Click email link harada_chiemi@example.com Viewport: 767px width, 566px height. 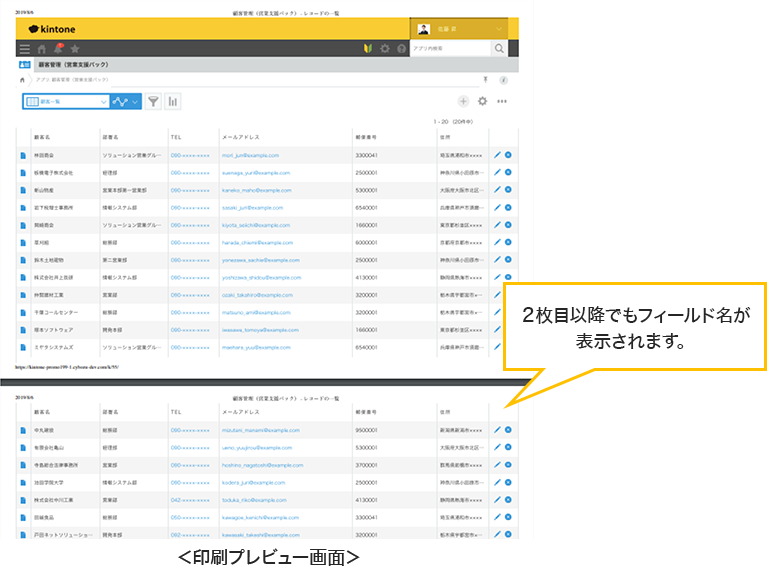257,243
